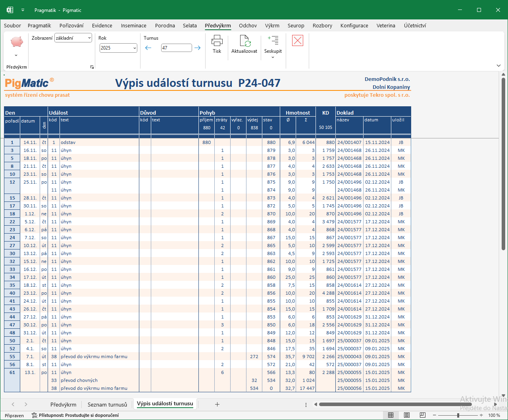The height and width of the screenshot is (420, 508).
Task: Expand the Seskupit dropdown arrow
Action: [x=273, y=58]
